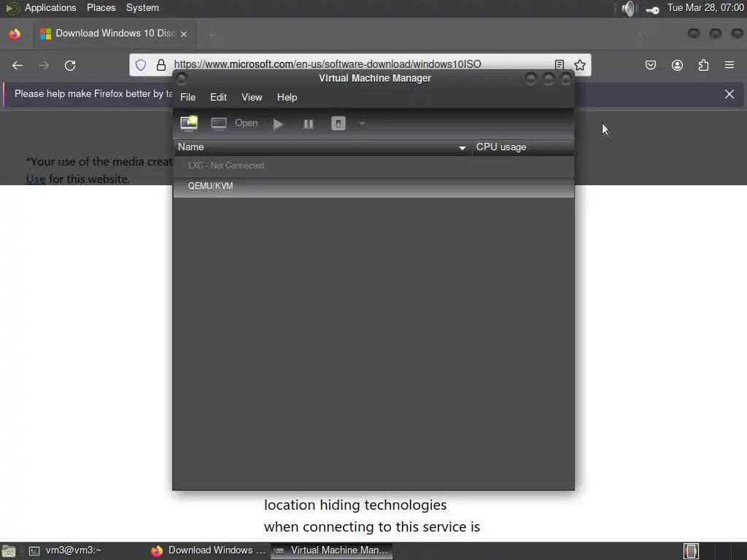Select the QEMU/KVM connection row
Viewport: 747px width, 560px height.
click(x=373, y=186)
